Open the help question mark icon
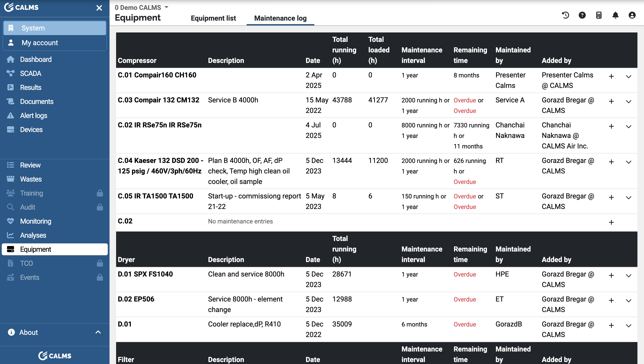The height and width of the screenshot is (364, 644). tap(582, 15)
